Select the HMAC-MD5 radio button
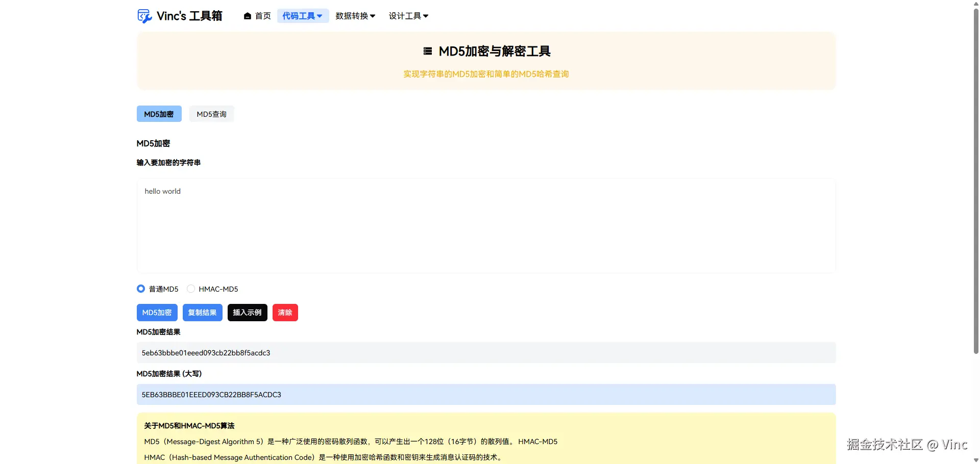Screen dimensions: 980x464 pos(191,289)
